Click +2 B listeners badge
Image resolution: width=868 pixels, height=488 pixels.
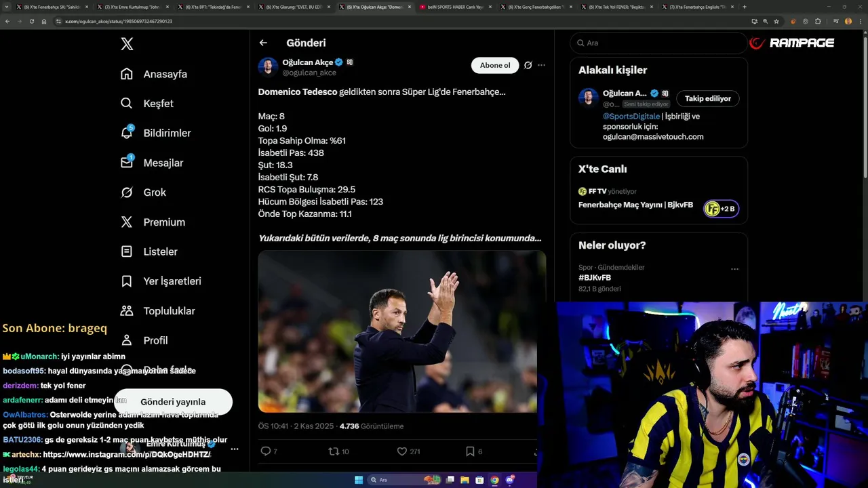click(x=722, y=209)
